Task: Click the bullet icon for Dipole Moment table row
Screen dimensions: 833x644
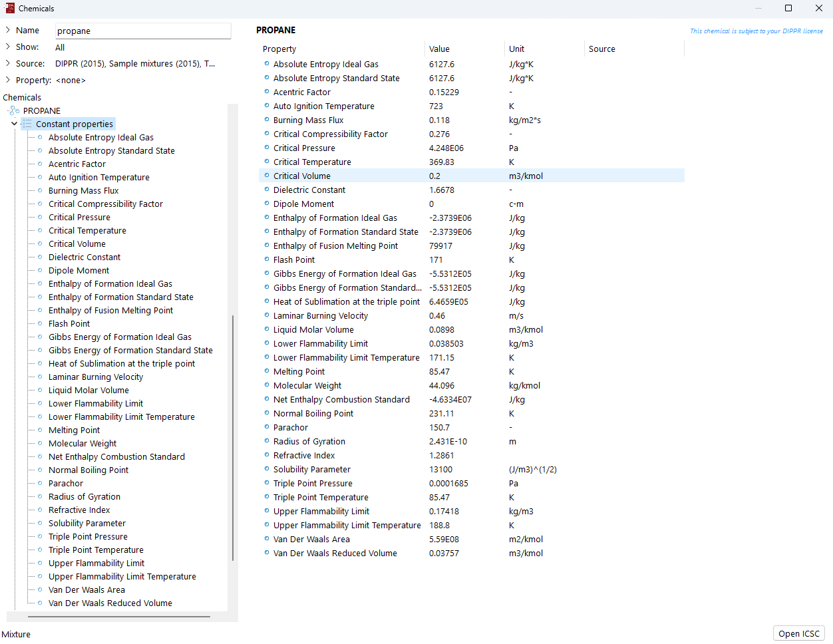Action: click(x=267, y=204)
